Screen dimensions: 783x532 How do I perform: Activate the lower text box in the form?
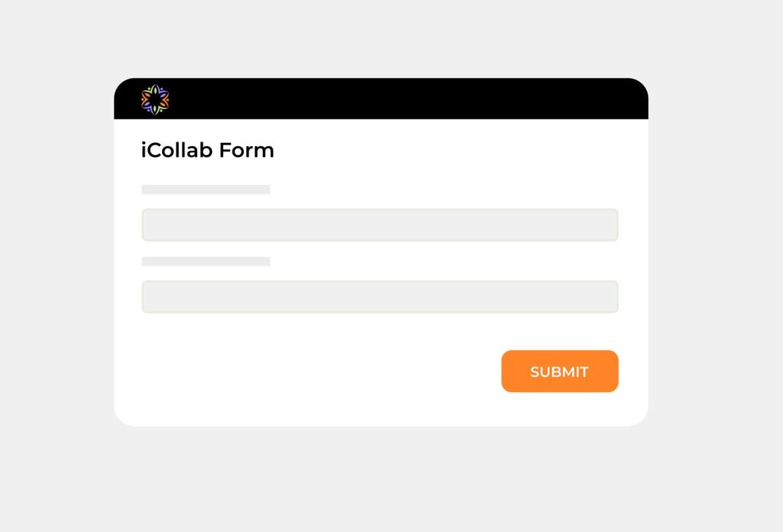click(x=380, y=297)
